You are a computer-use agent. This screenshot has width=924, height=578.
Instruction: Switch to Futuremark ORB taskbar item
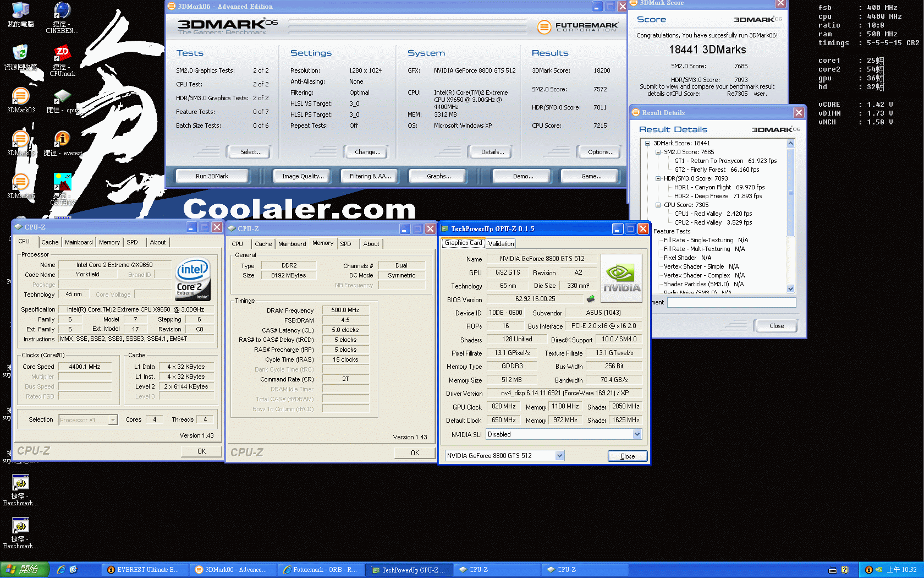tap(320, 570)
